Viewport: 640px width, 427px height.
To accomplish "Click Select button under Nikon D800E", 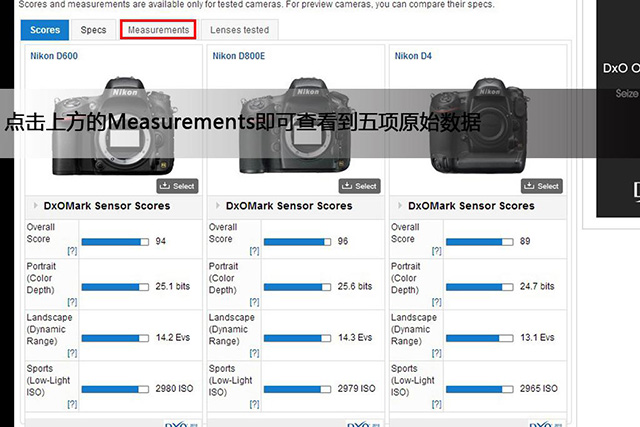I will click(360, 186).
